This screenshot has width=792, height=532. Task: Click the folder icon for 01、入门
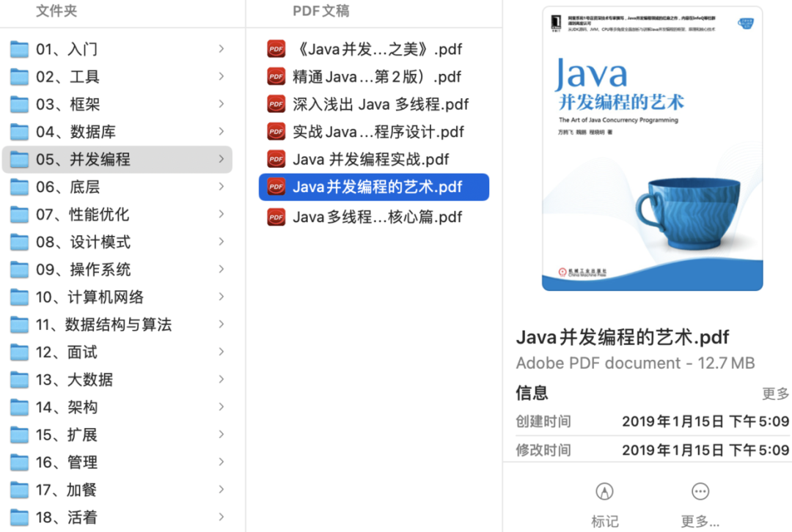[20, 49]
